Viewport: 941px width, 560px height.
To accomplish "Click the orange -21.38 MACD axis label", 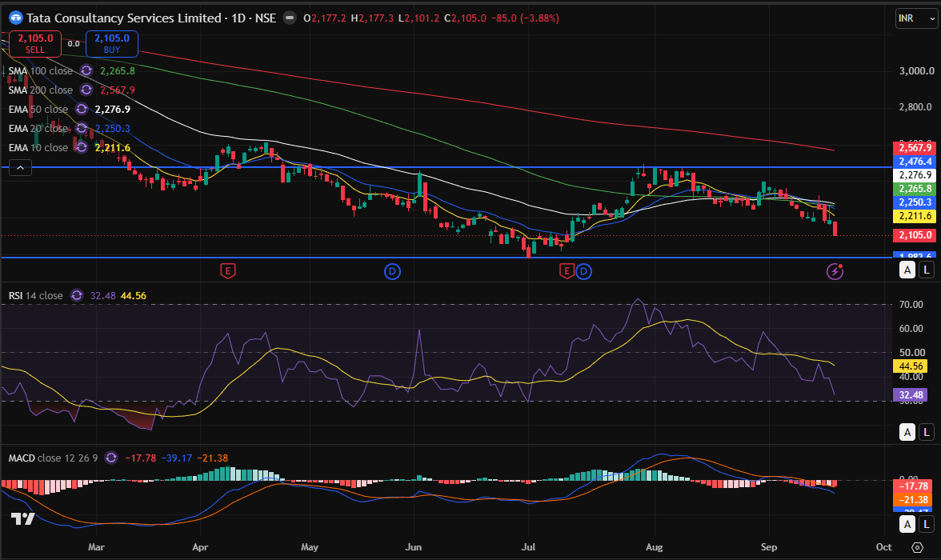I will tap(913, 500).
